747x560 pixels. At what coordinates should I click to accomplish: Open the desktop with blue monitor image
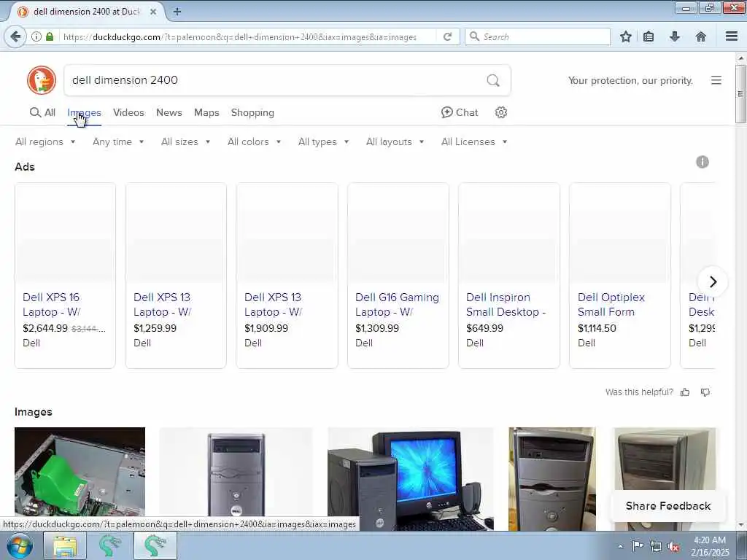click(x=411, y=478)
